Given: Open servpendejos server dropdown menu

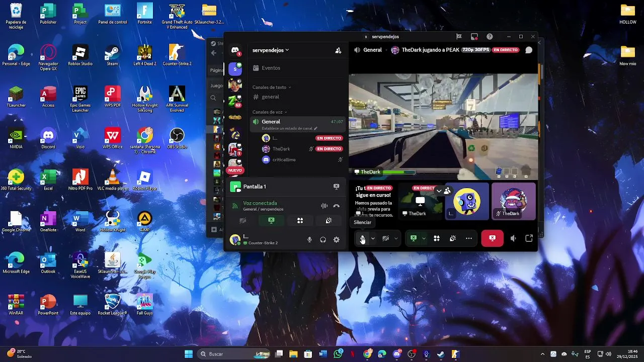Looking at the screenshot, I should [x=271, y=50].
